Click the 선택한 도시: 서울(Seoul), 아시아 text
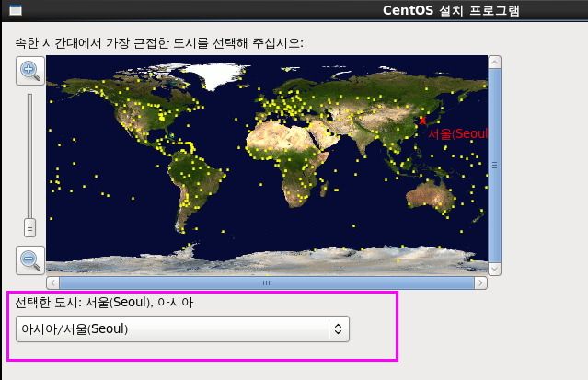This screenshot has height=380, width=588. [x=104, y=303]
